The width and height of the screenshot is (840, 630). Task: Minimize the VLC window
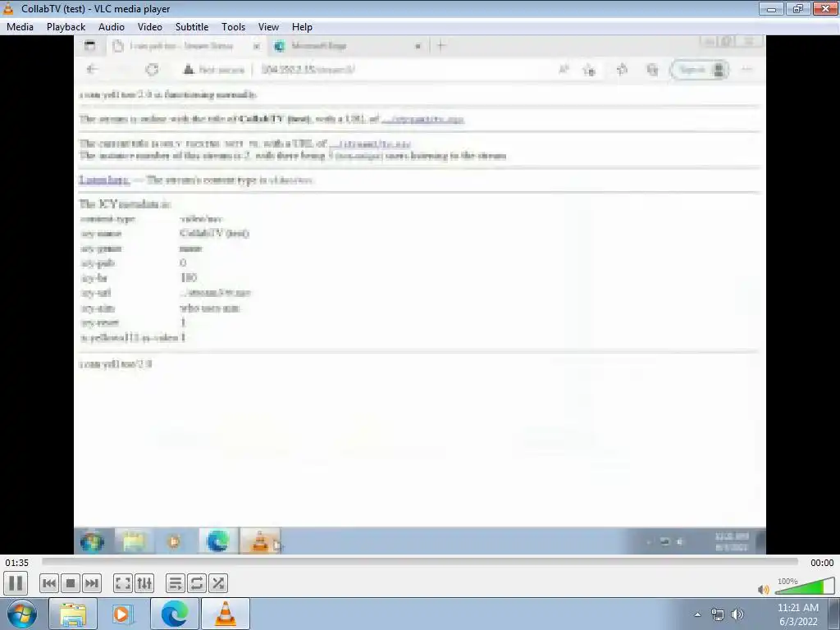771,8
